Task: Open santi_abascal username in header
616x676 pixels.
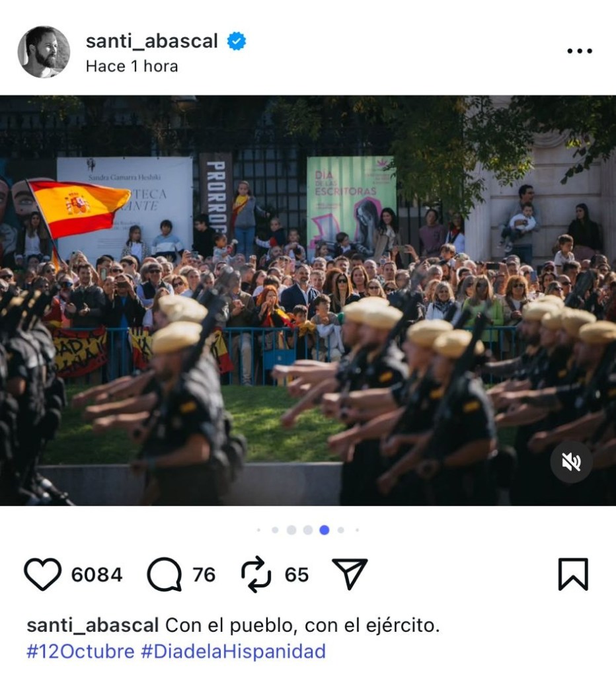Action: 152,41
